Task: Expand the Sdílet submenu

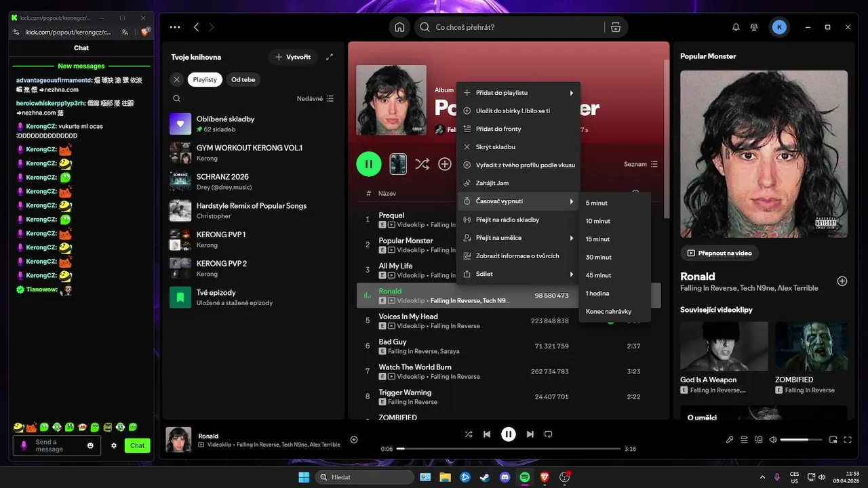Action: pyautogui.click(x=518, y=274)
